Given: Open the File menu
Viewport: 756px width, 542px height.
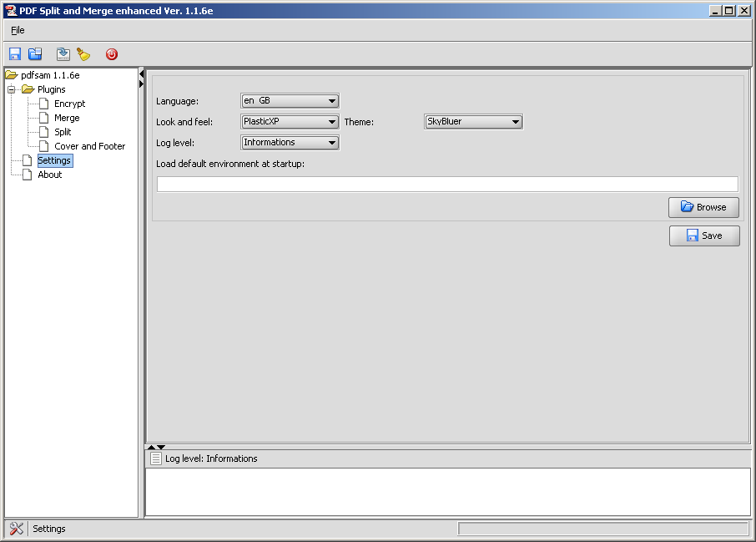Looking at the screenshot, I should (18, 30).
